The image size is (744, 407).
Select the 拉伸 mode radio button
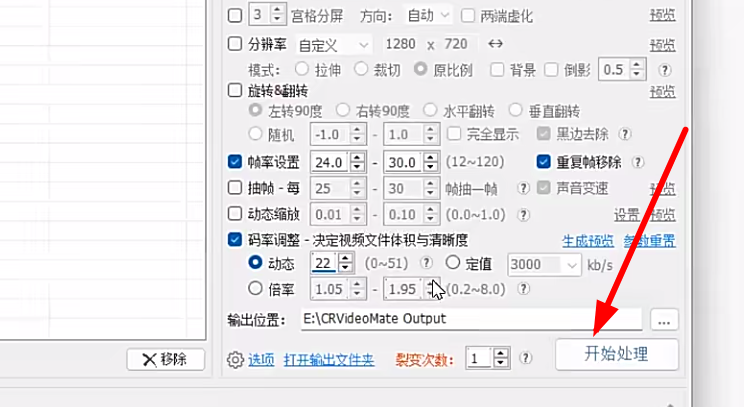pos(302,69)
